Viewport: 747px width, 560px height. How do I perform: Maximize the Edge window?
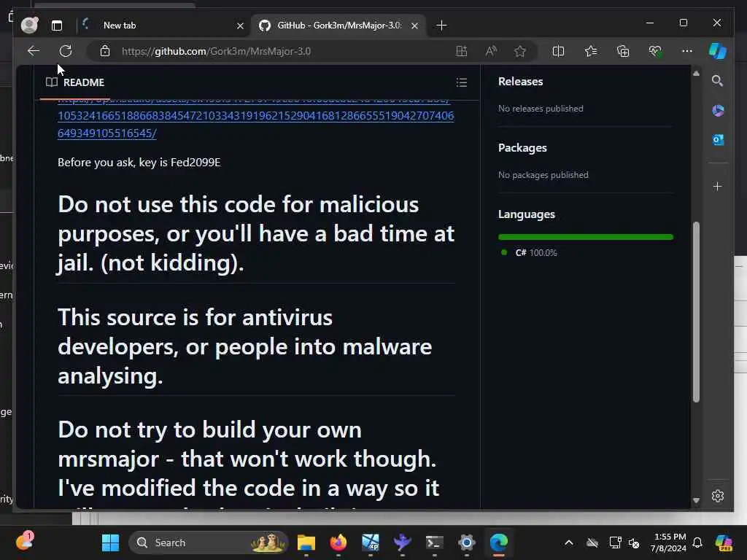click(x=683, y=23)
